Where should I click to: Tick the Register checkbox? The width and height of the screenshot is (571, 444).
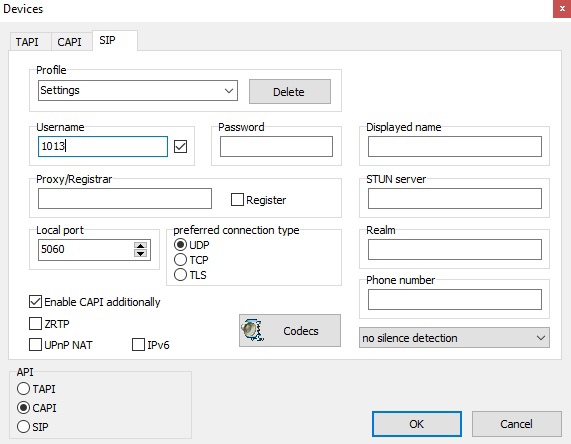tap(237, 200)
